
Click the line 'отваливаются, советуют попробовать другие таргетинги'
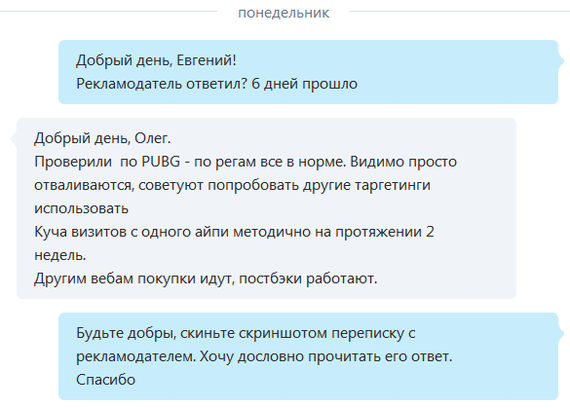(232, 185)
